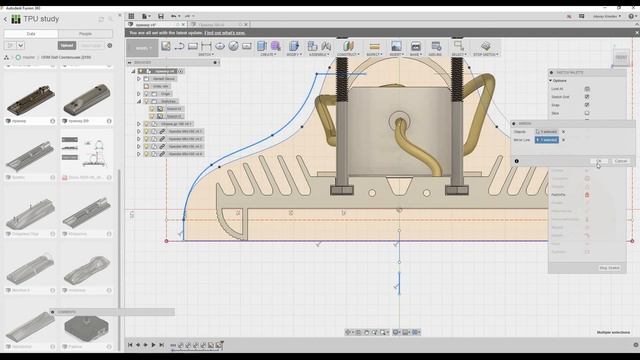Expand the Named Views folder
The width and height of the screenshot is (640, 360).
139,78
